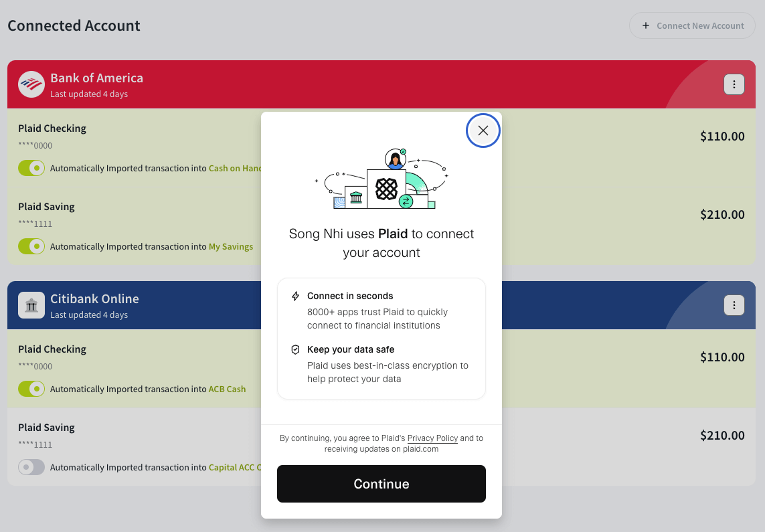Select Plaid Checking under Citibank Online
This screenshot has width=765, height=532.
tap(52, 349)
